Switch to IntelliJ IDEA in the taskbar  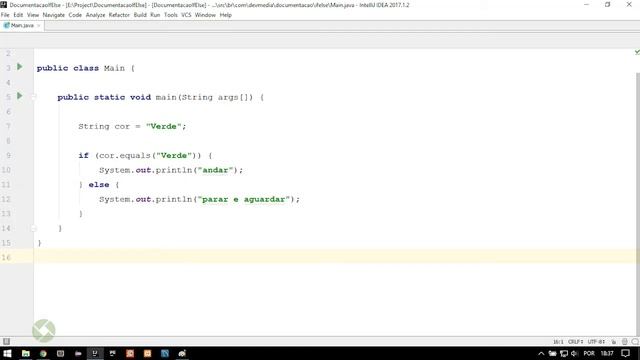click(x=95, y=353)
